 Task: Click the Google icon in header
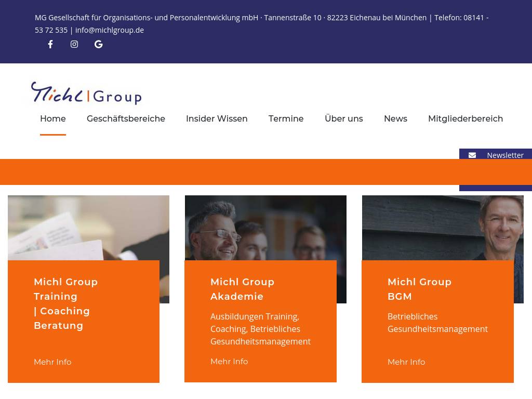[98, 44]
